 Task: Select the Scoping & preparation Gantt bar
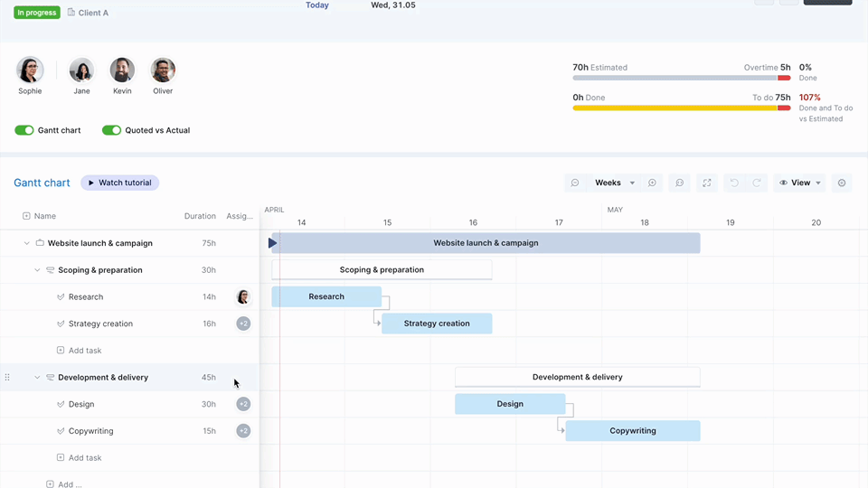382,270
